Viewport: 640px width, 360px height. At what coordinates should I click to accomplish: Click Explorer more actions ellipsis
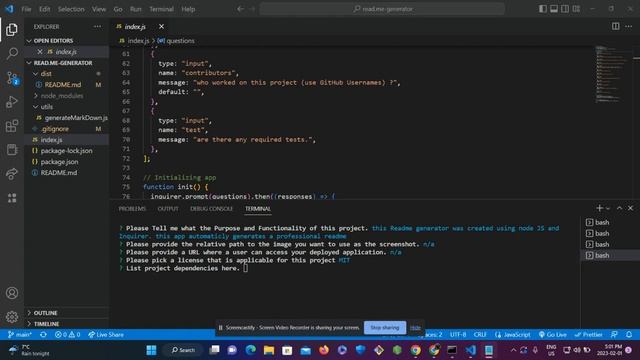point(97,27)
